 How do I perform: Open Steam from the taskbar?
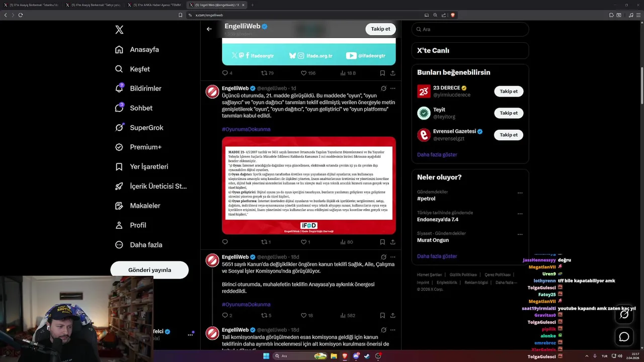click(367, 356)
